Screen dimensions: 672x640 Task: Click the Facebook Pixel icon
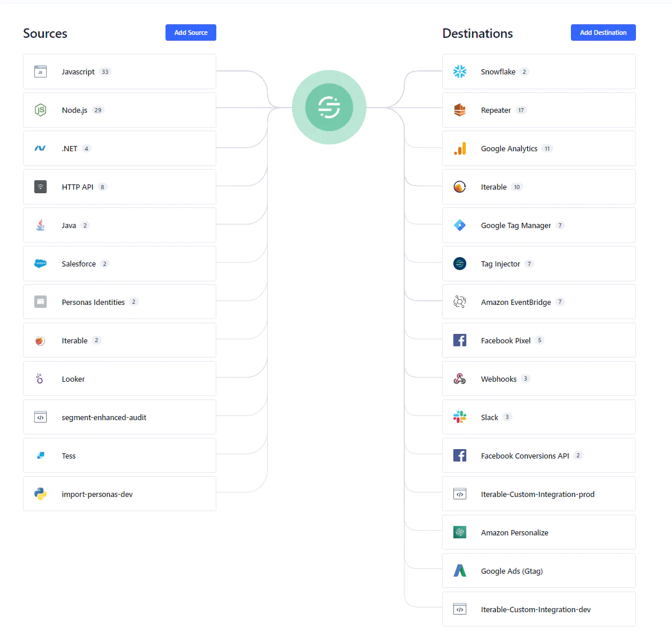[460, 340]
